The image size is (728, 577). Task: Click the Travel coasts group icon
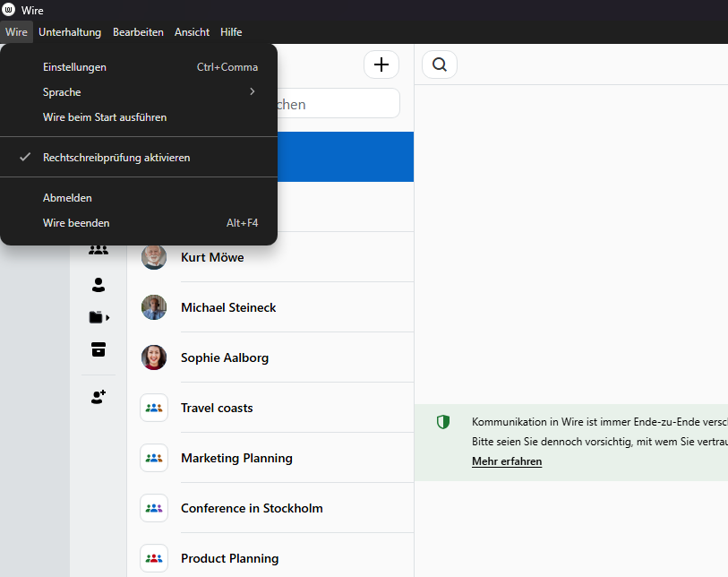pyautogui.click(x=154, y=408)
